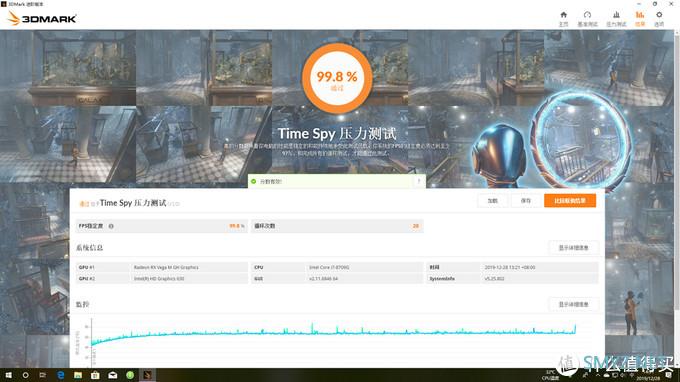This screenshot has width=680, height=382.
Task: Launch Microsoft Edge from taskbar
Action: click(x=60, y=375)
